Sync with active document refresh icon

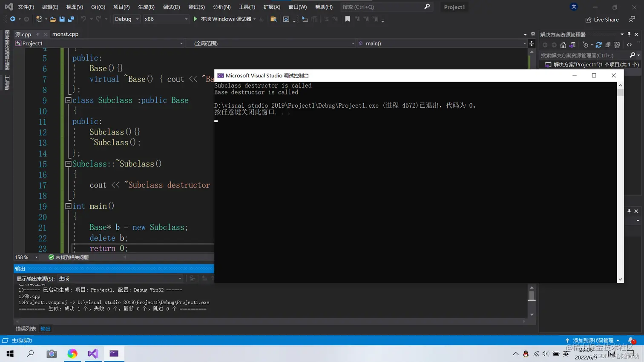(x=598, y=45)
